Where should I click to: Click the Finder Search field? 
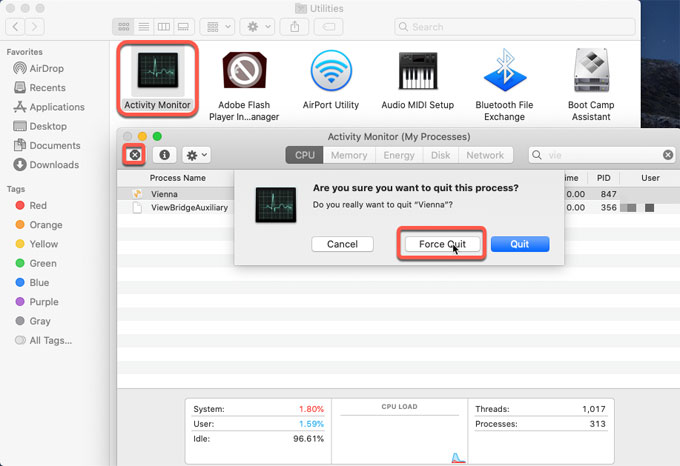click(x=510, y=27)
